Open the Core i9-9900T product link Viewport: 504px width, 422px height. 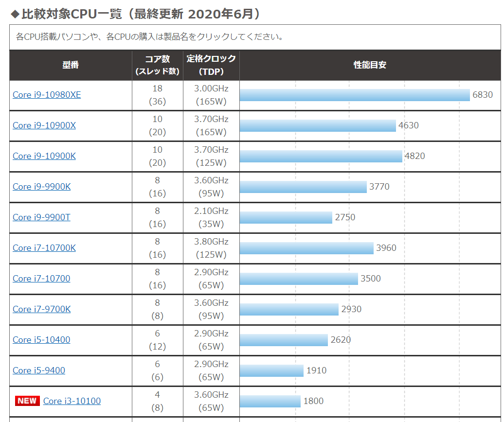(x=41, y=217)
